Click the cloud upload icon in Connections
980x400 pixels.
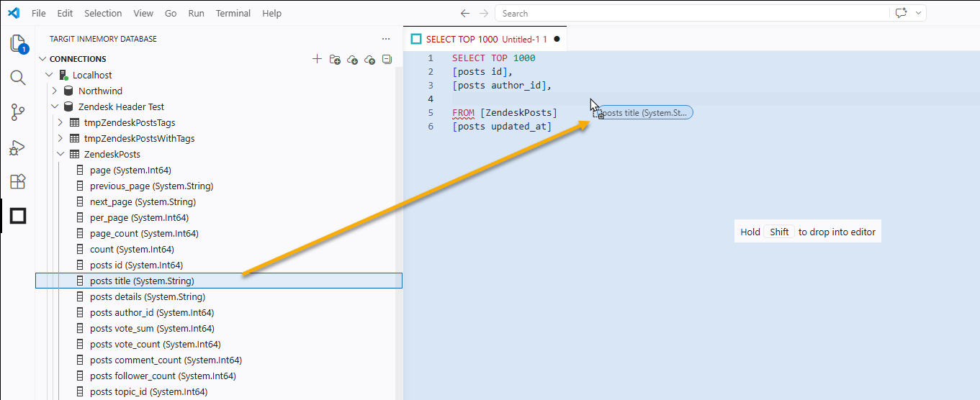[x=369, y=59]
